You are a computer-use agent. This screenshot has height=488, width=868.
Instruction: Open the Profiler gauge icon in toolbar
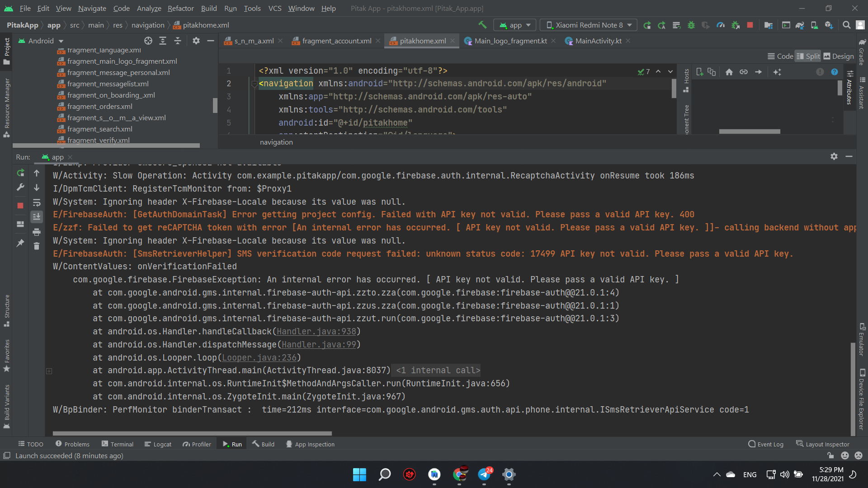click(x=721, y=25)
